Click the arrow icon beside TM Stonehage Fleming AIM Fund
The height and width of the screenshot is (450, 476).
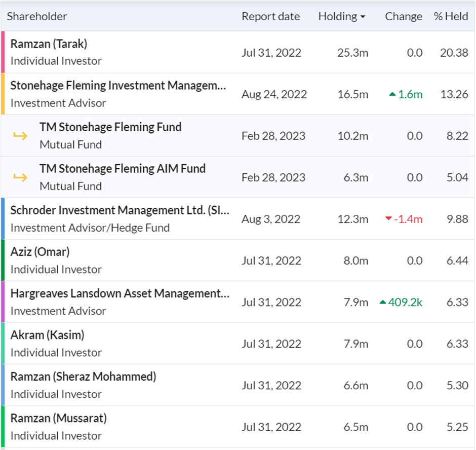pos(20,177)
